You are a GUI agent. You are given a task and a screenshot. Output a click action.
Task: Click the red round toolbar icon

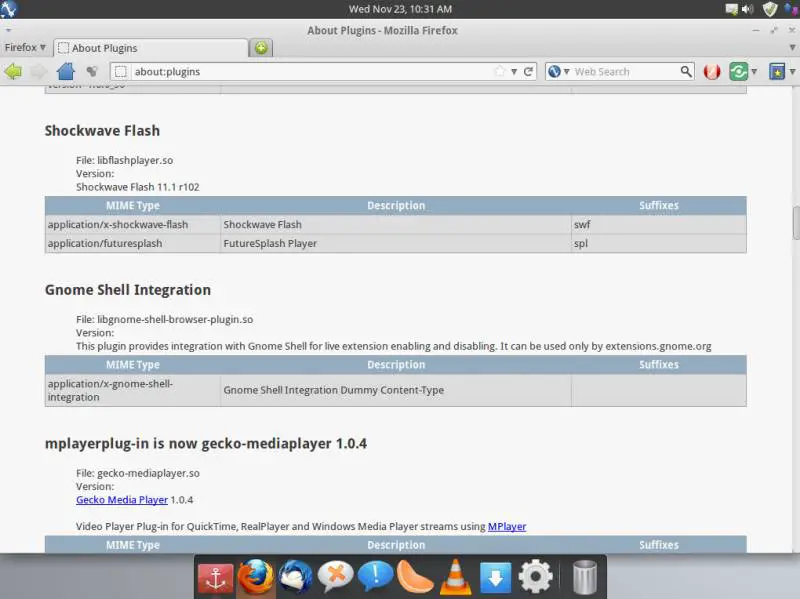pyautogui.click(x=712, y=71)
